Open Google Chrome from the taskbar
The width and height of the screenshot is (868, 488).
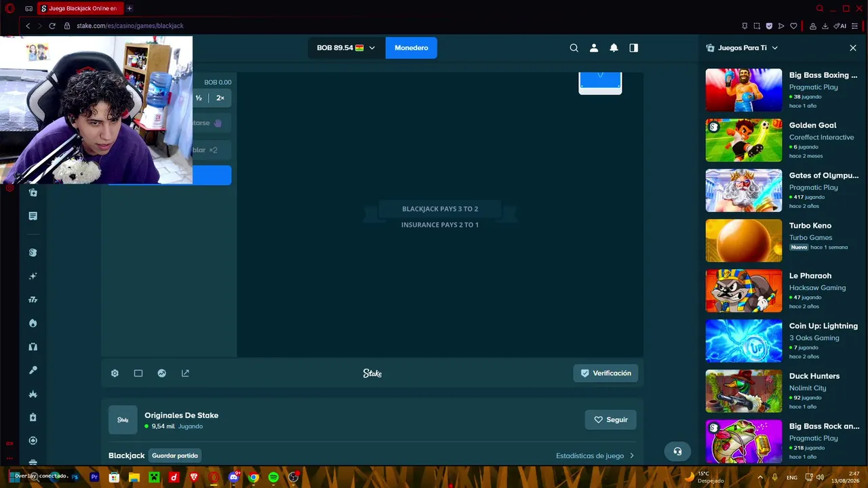click(x=254, y=478)
